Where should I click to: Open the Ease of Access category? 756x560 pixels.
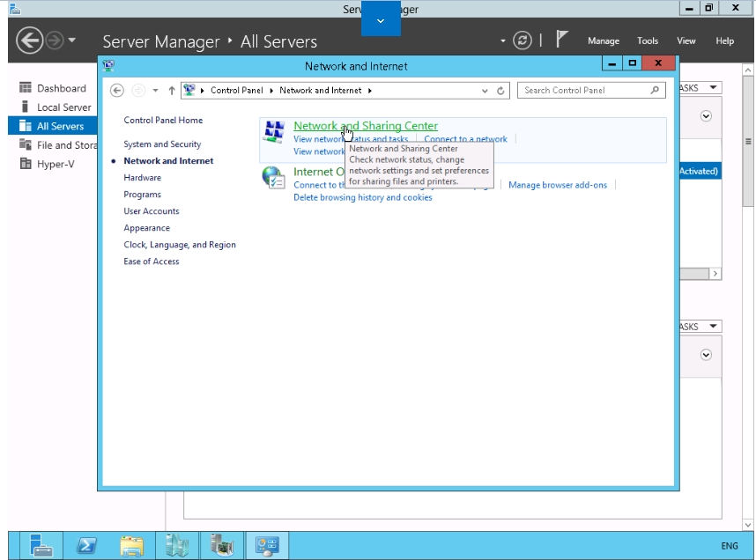pos(151,262)
